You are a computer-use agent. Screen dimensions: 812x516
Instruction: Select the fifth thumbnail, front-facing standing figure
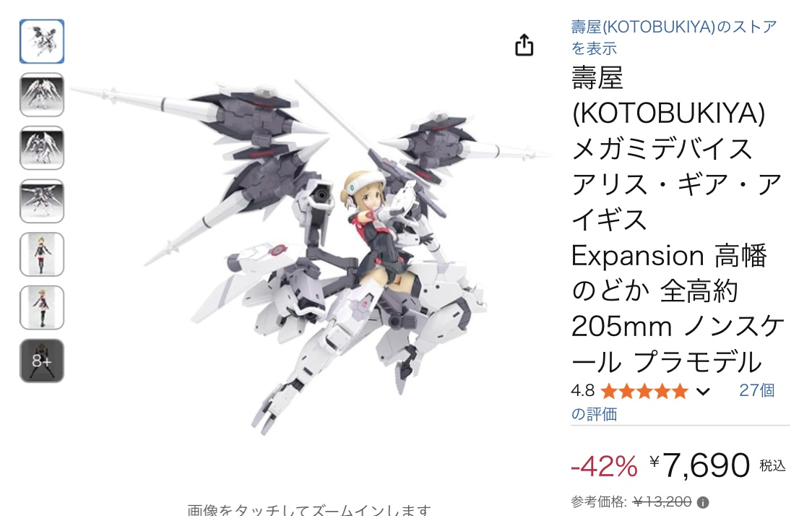click(x=42, y=254)
